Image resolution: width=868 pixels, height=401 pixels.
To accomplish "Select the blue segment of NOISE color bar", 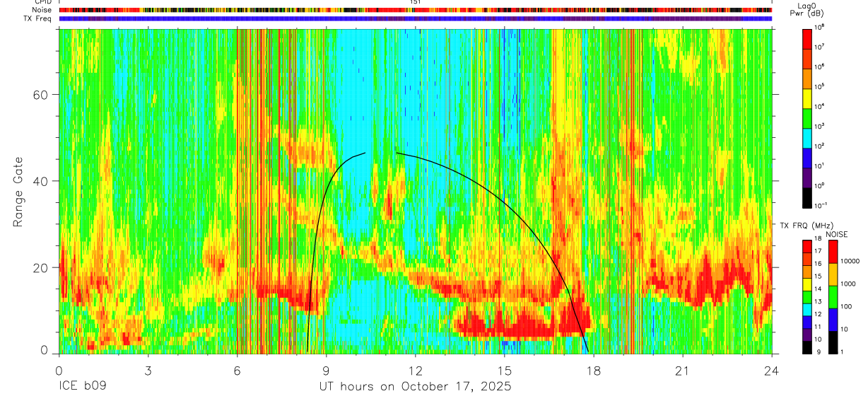I will (x=834, y=320).
